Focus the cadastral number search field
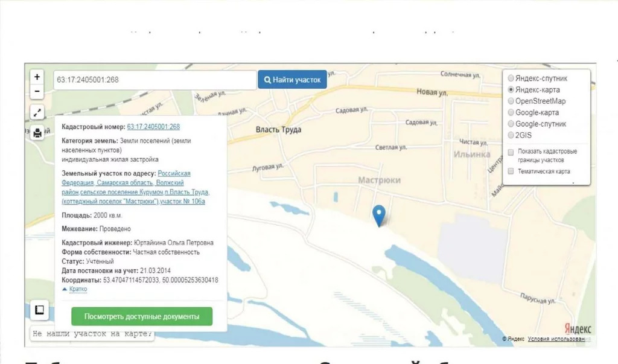 point(155,80)
